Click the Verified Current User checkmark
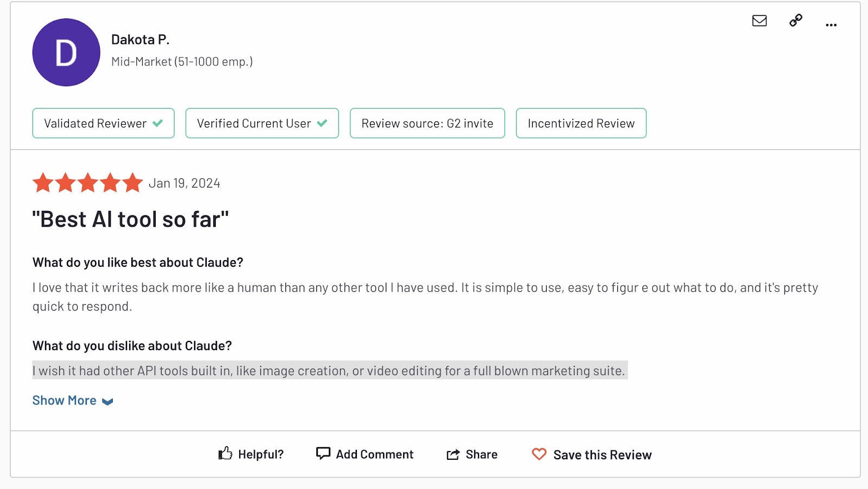This screenshot has height=489, width=868. click(322, 123)
